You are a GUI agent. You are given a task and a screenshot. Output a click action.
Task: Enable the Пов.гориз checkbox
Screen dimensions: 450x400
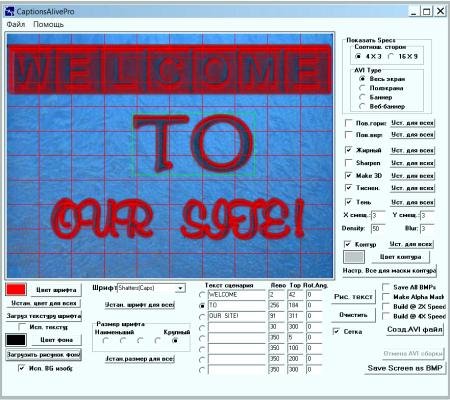pos(348,123)
